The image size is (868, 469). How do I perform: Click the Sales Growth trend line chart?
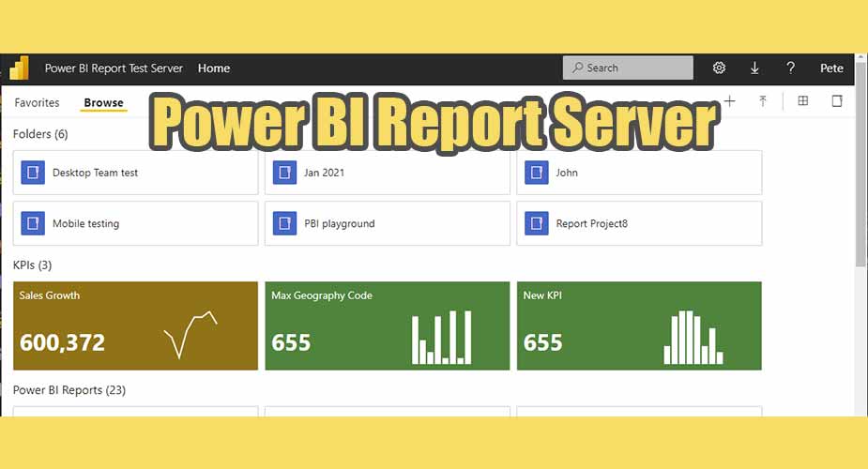pyautogui.click(x=190, y=335)
